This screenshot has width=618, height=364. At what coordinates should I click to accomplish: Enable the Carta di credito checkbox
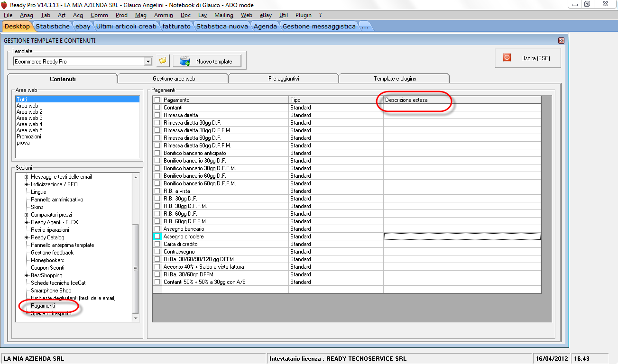(157, 244)
